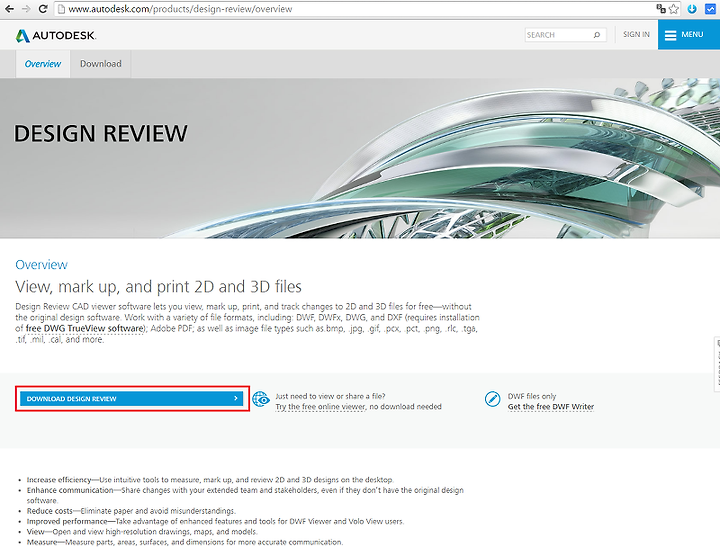Reload the page with refresh icon
Image resolution: width=720 pixels, height=547 pixels.
(x=43, y=9)
